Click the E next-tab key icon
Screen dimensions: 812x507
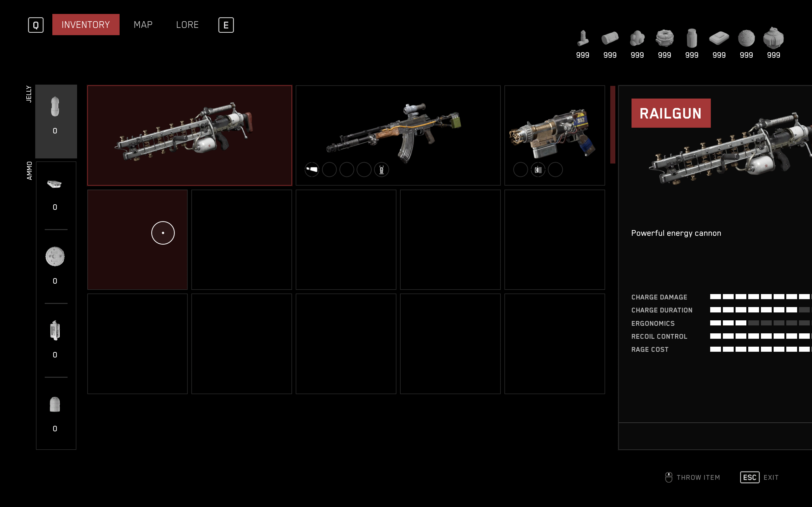tap(226, 25)
